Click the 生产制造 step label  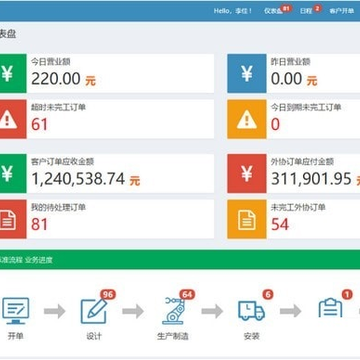[x=173, y=336]
